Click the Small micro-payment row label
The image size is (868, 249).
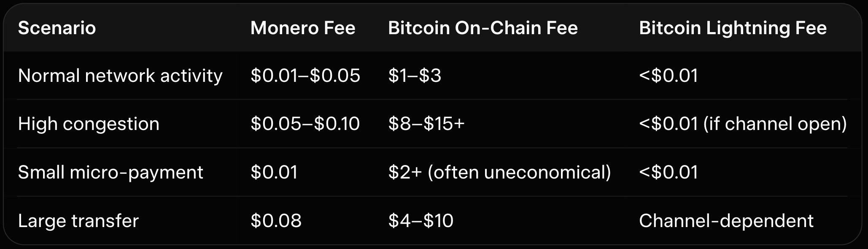111,173
